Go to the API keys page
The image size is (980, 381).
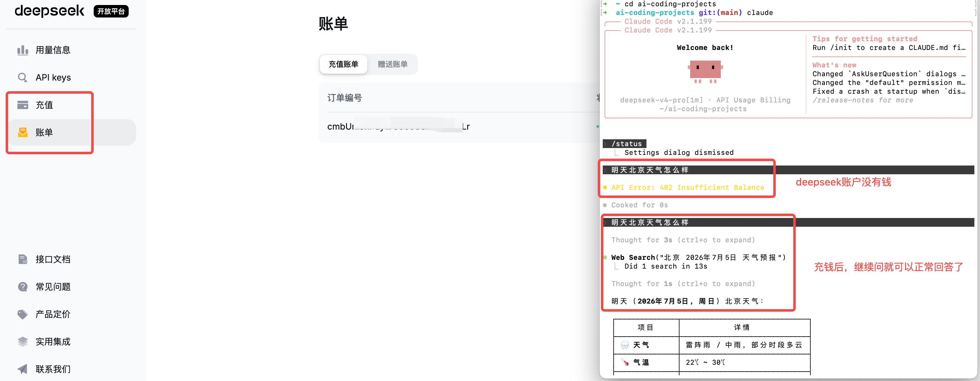click(x=53, y=77)
